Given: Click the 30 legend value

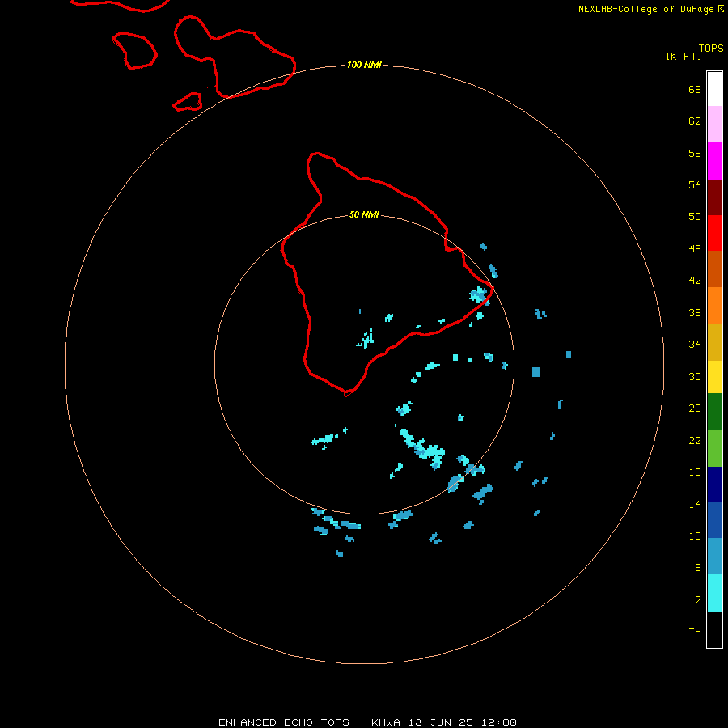Looking at the screenshot, I should pyautogui.click(x=695, y=376).
